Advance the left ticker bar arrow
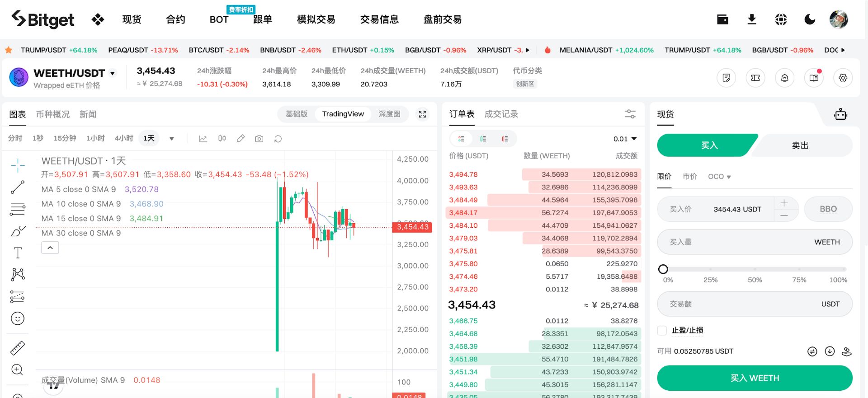This screenshot has height=398, width=868. click(528, 50)
